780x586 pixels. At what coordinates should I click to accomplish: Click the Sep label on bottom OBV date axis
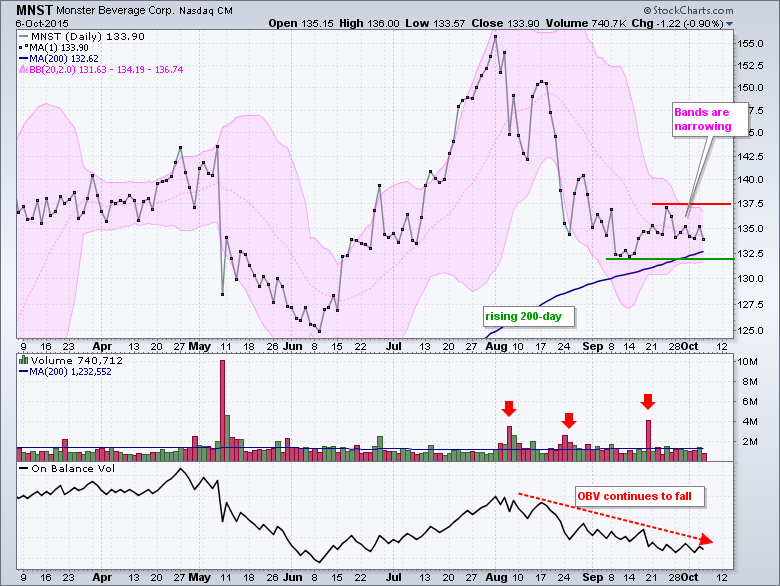[592, 578]
